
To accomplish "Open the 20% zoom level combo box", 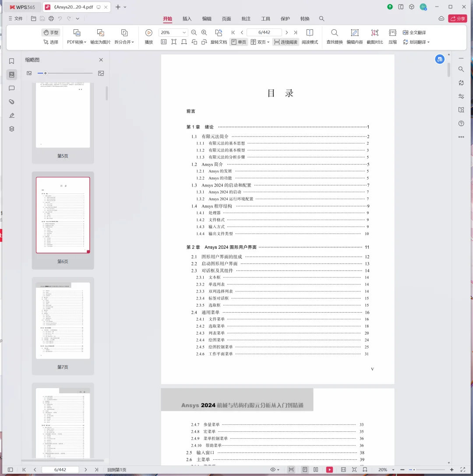I will [x=173, y=32].
